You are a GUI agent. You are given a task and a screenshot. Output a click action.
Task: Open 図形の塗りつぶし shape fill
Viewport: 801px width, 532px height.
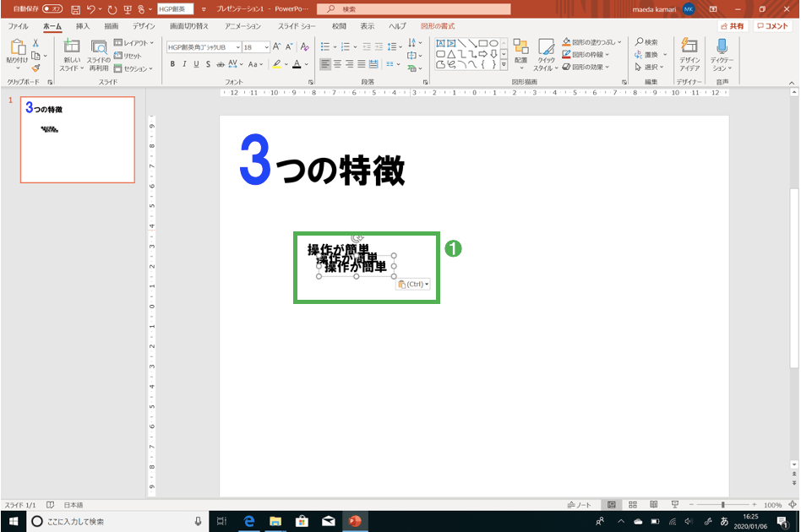click(591, 42)
